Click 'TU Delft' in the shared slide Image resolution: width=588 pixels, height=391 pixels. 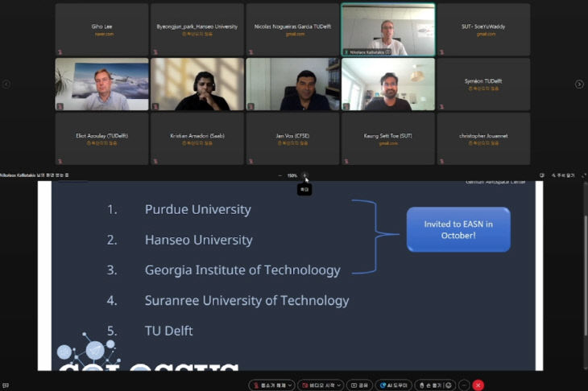pyautogui.click(x=169, y=331)
